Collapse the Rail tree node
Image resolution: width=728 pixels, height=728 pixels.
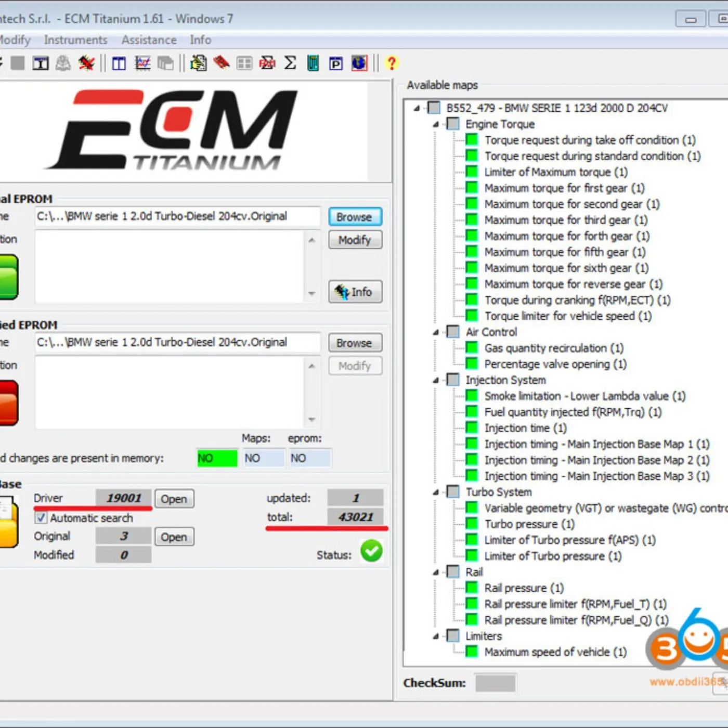tap(436, 572)
